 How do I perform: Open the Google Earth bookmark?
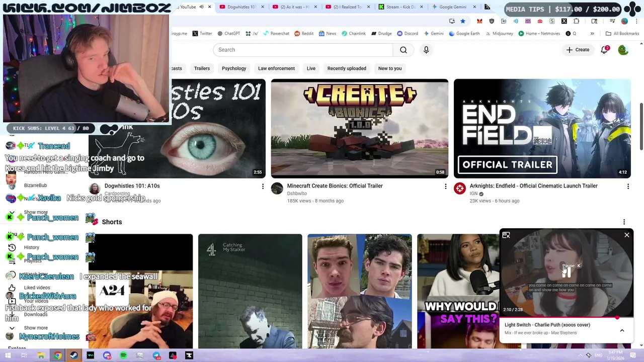click(464, 34)
